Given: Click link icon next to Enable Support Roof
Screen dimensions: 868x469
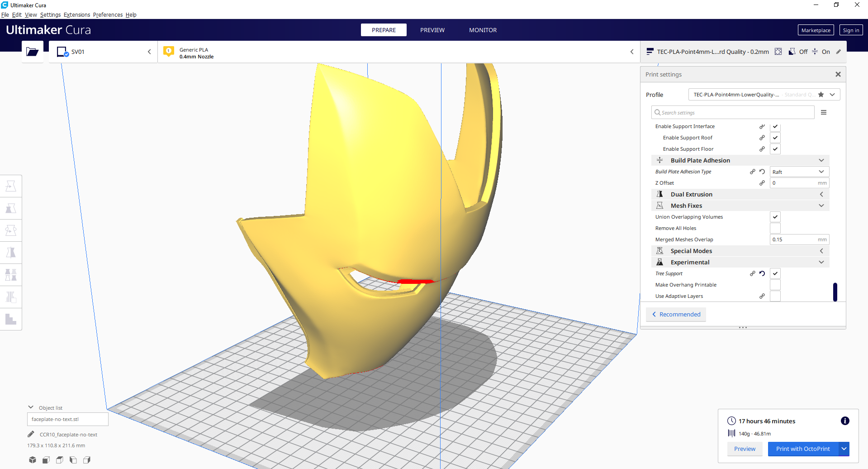Looking at the screenshot, I should pos(762,138).
